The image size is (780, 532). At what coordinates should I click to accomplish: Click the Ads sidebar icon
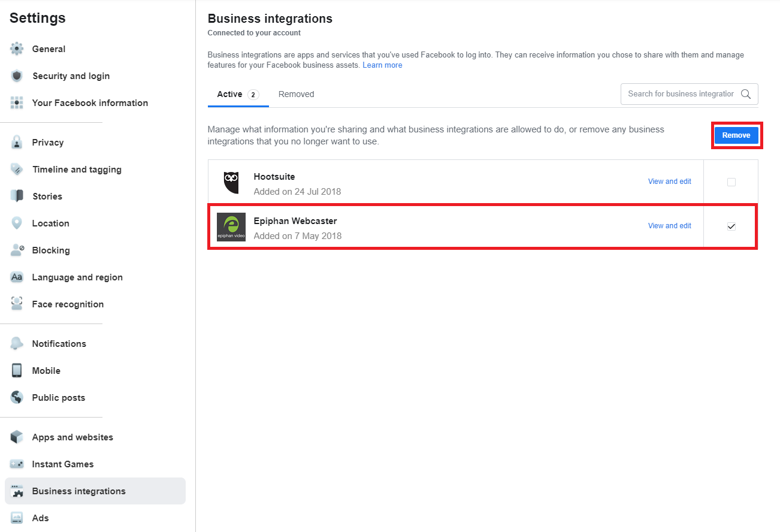(x=17, y=518)
